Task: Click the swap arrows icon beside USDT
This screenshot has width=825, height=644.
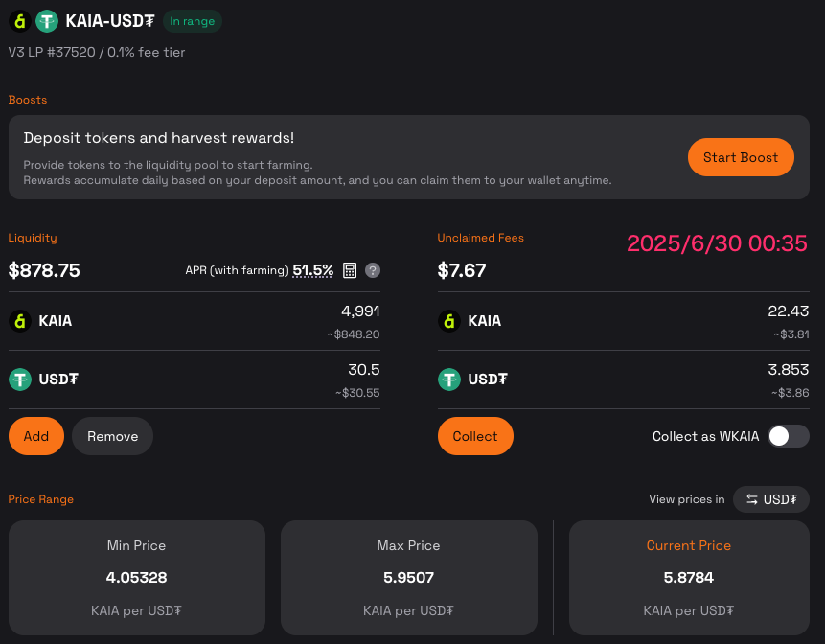Action: pos(752,499)
